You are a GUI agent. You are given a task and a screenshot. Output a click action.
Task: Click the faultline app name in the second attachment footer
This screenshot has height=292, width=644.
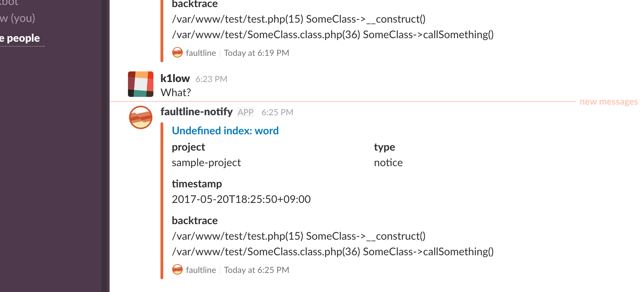(201, 269)
